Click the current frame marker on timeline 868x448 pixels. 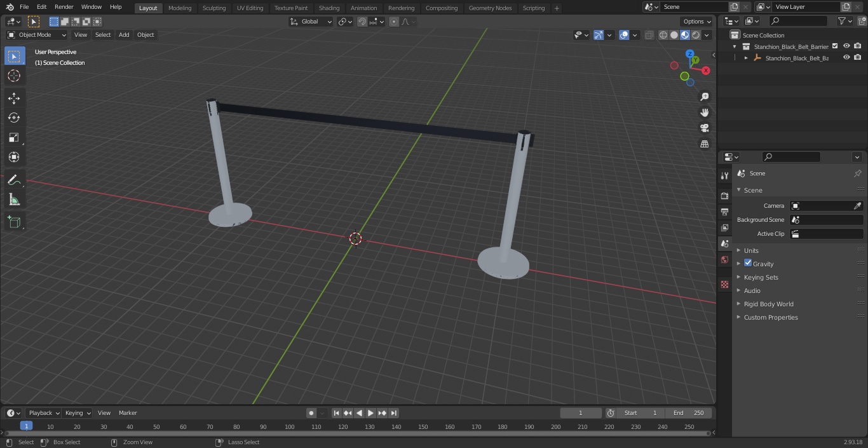(x=26, y=426)
